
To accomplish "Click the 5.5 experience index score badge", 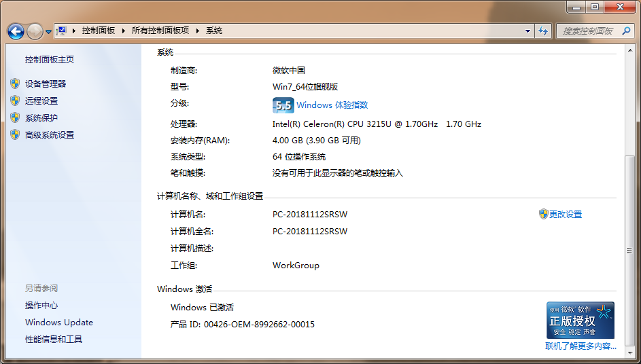I will pyautogui.click(x=283, y=105).
